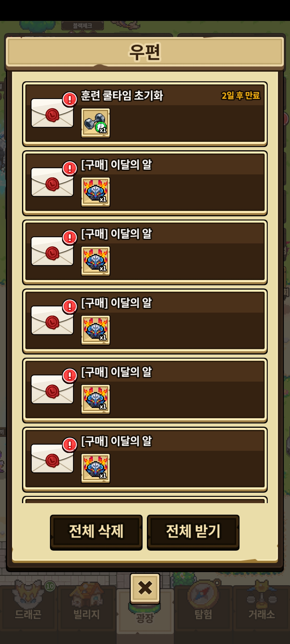Select the 훈련 쿨타임 초기화 mail title
The height and width of the screenshot is (644, 290).
(x=122, y=96)
